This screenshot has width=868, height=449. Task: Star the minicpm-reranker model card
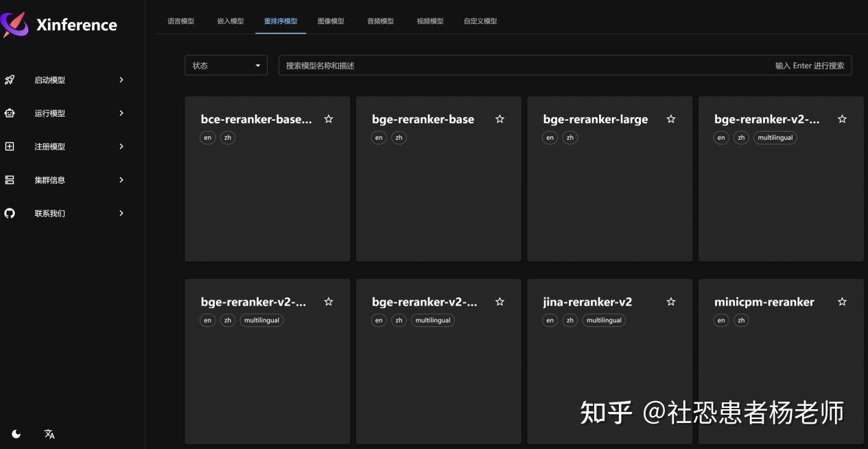[x=842, y=302]
